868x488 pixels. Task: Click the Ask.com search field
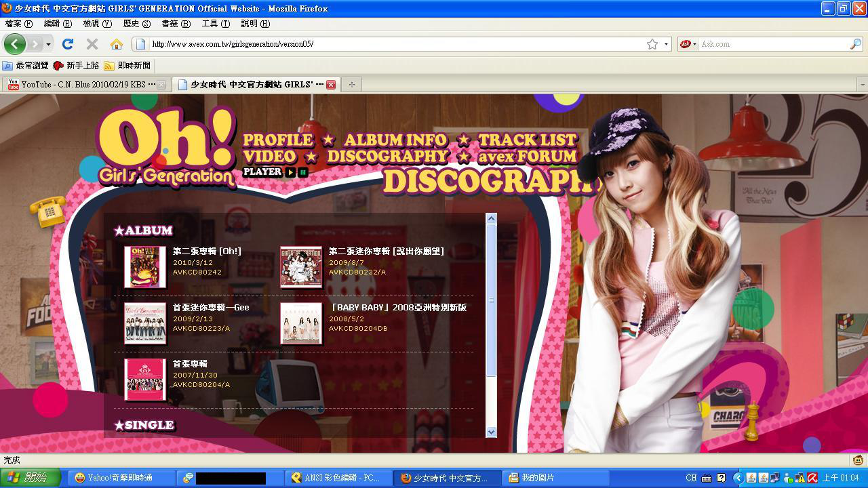pos(773,44)
